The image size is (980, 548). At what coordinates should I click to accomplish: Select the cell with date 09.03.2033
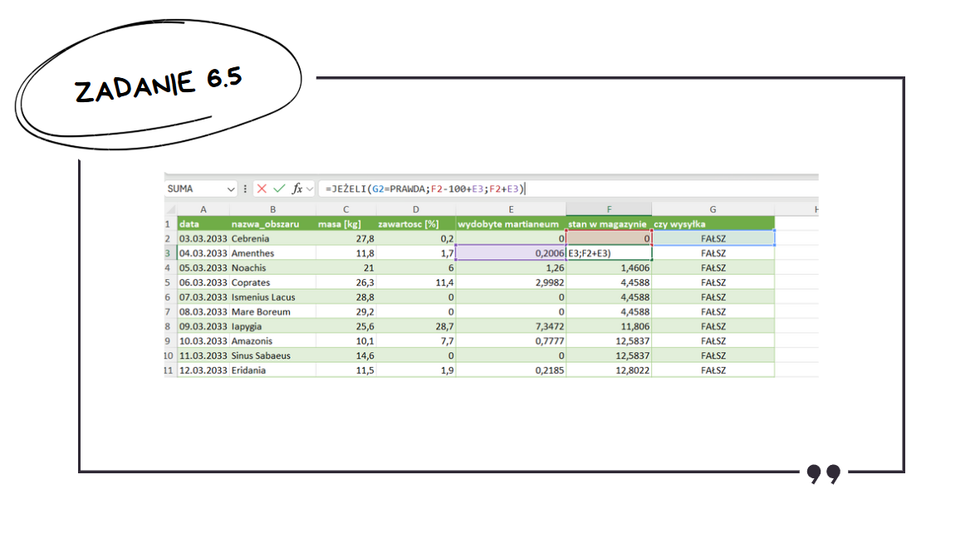[x=203, y=326]
